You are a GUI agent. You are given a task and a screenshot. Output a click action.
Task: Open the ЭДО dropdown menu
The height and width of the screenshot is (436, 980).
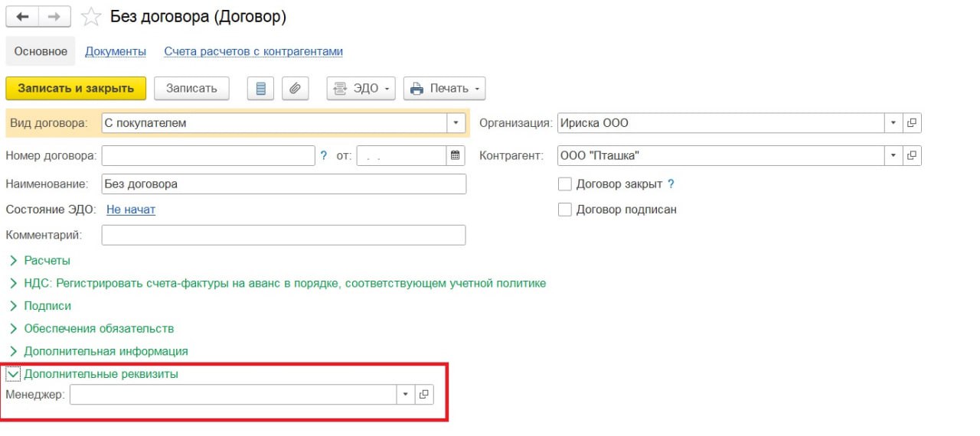pyautogui.click(x=361, y=89)
